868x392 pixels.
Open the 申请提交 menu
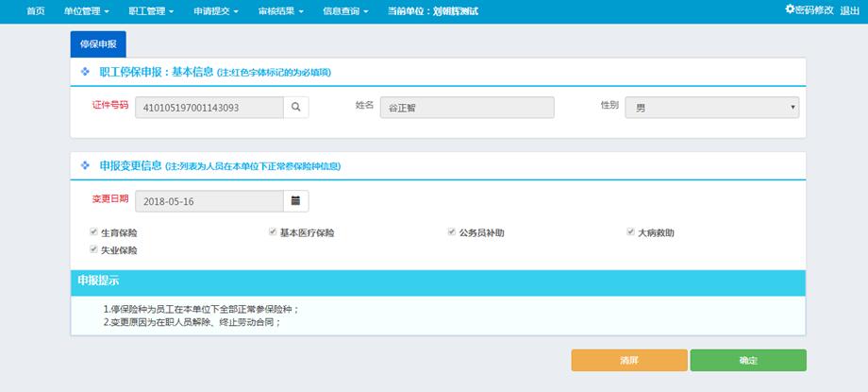coord(216,11)
